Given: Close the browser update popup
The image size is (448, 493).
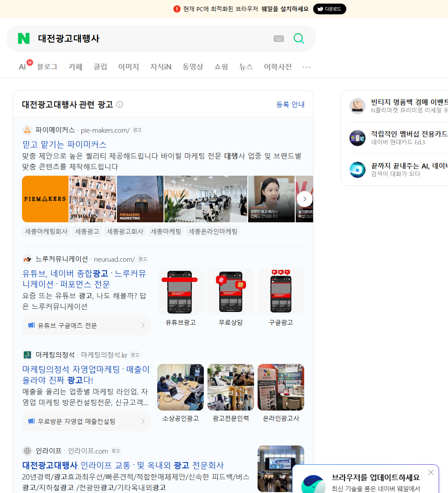Looking at the screenshot, I should tap(431, 472).
